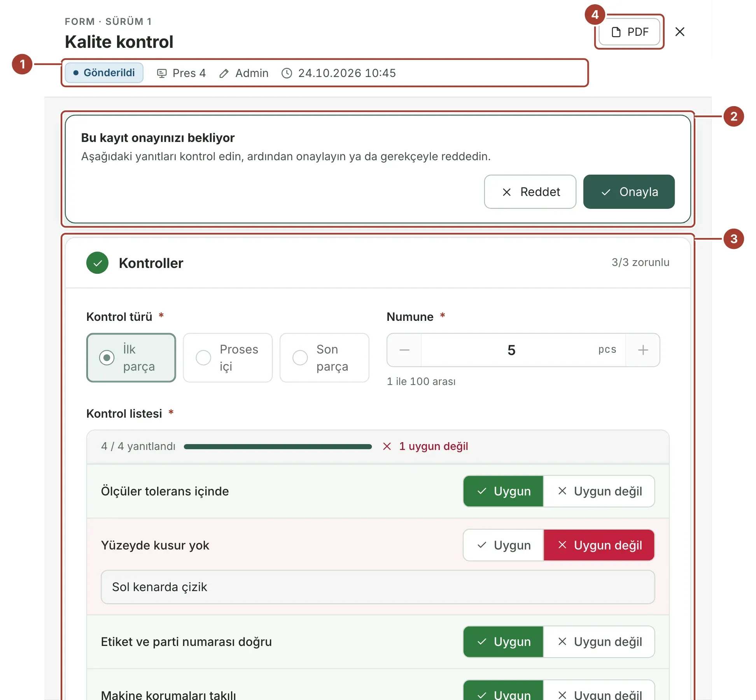Image resolution: width=756 pixels, height=700 pixels.
Task: Approve the record with Onayla
Action: 629,192
